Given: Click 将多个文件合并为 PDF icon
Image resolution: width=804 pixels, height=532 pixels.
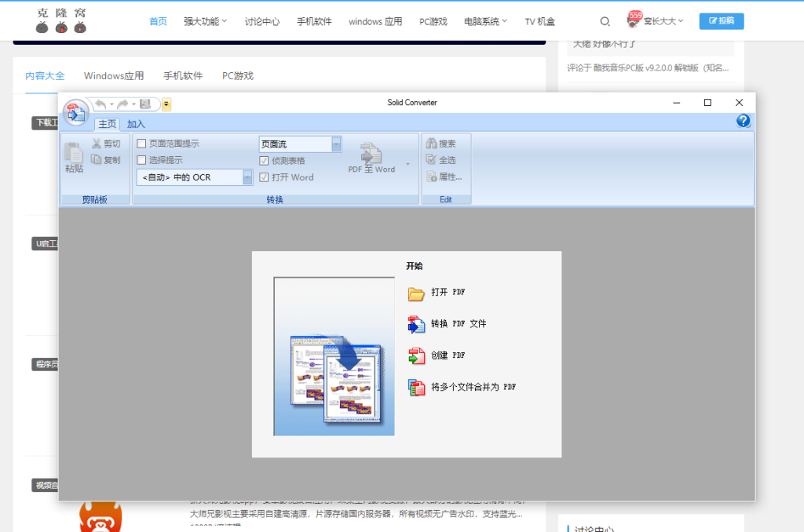Looking at the screenshot, I should tap(416, 388).
